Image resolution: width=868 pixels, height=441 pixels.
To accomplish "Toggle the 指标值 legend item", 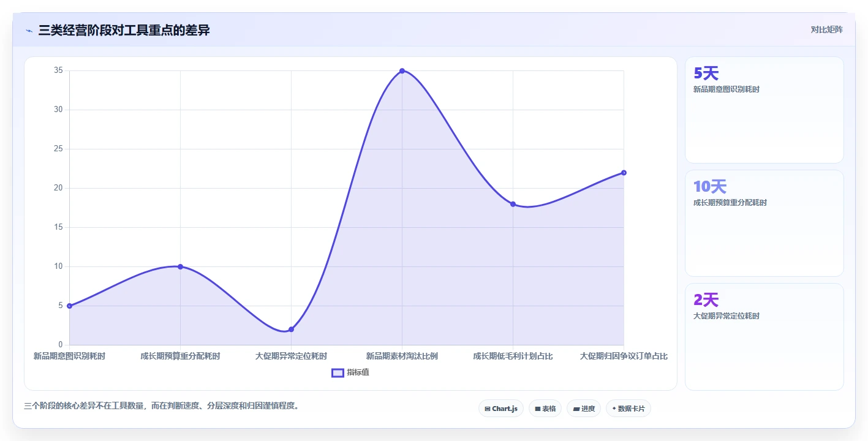I will click(350, 372).
